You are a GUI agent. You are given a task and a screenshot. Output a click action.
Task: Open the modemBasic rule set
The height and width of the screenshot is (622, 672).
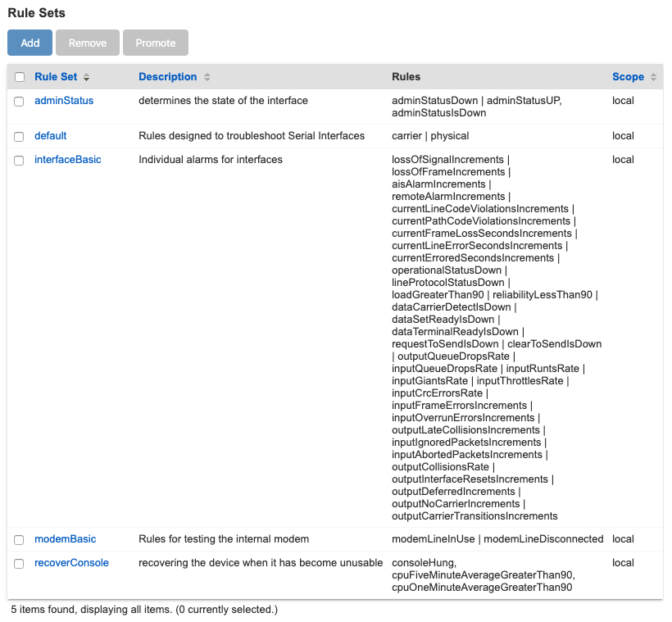65,539
